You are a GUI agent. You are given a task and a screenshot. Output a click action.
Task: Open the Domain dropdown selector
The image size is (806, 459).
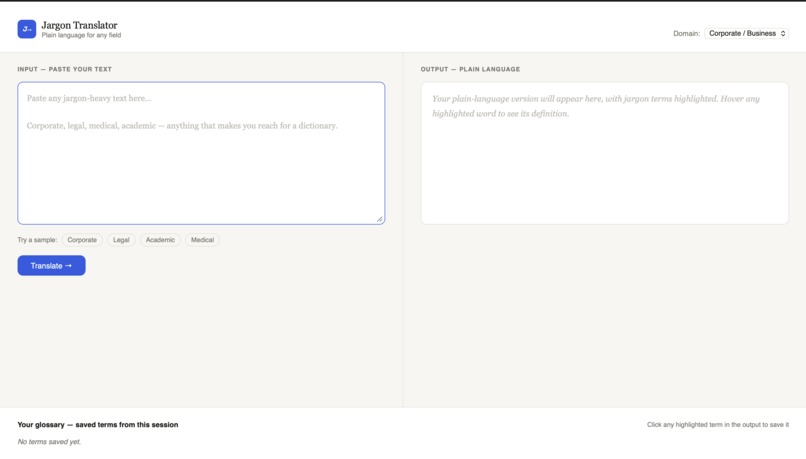pos(746,33)
